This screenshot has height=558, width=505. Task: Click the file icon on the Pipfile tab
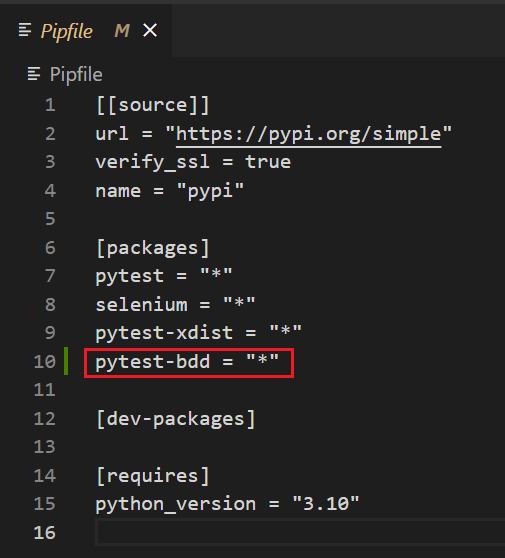(25, 30)
